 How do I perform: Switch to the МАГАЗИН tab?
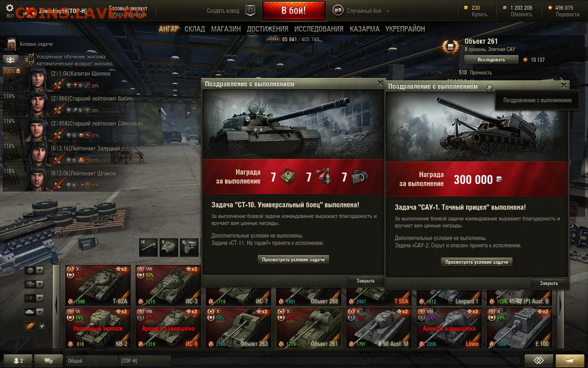(x=226, y=29)
